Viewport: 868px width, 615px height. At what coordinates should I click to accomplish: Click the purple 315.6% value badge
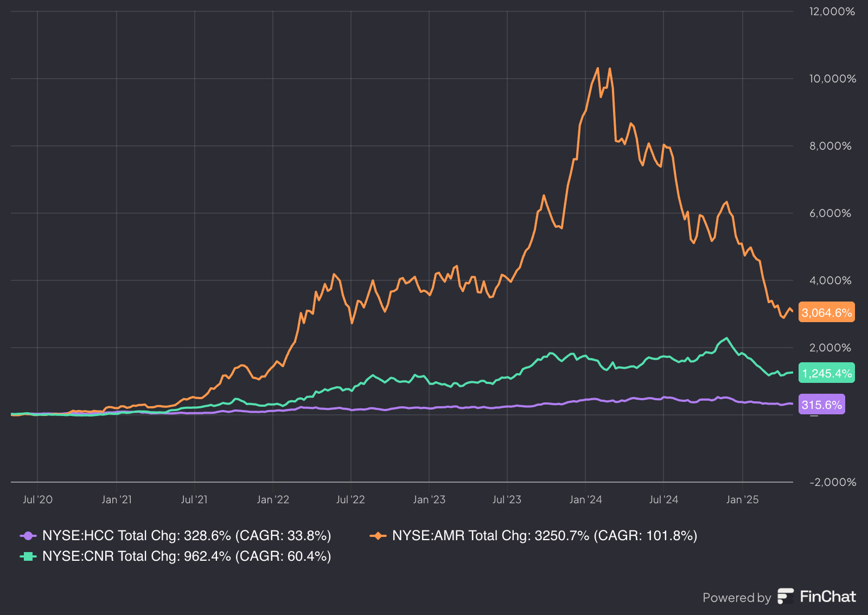click(x=821, y=405)
